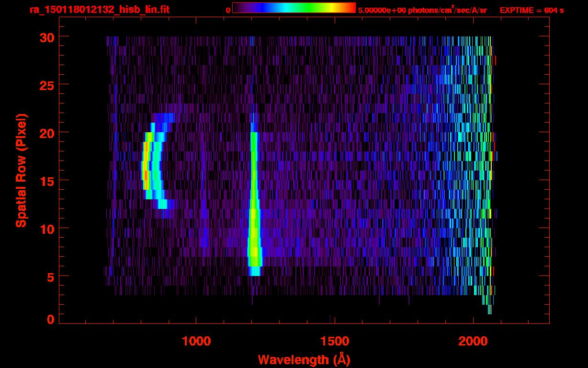The image size is (588, 368).
Task: Click the colorbar minimum label 0
Action: pyautogui.click(x=228, y=10)
